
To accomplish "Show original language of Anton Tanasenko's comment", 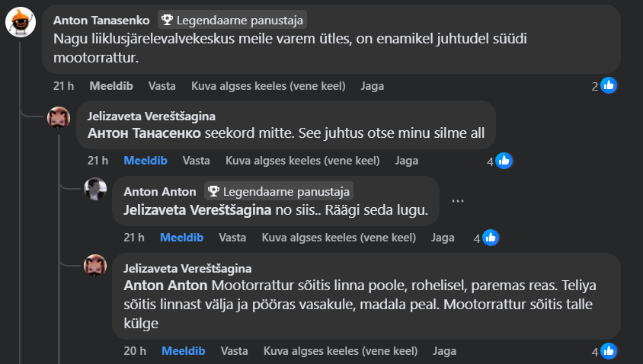I will pyautogui.click(x=268, y=86).
